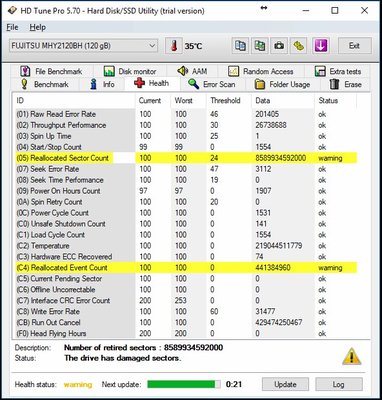Open the Extra tests tab
Viewport: 382px width, 400px height.
338,71
